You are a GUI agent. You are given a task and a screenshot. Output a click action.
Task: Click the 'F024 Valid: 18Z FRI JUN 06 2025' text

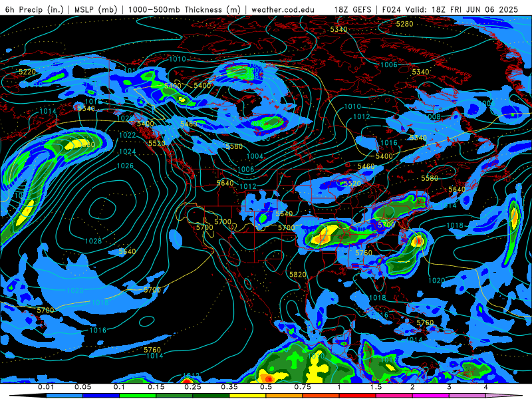tap(450, 9)
